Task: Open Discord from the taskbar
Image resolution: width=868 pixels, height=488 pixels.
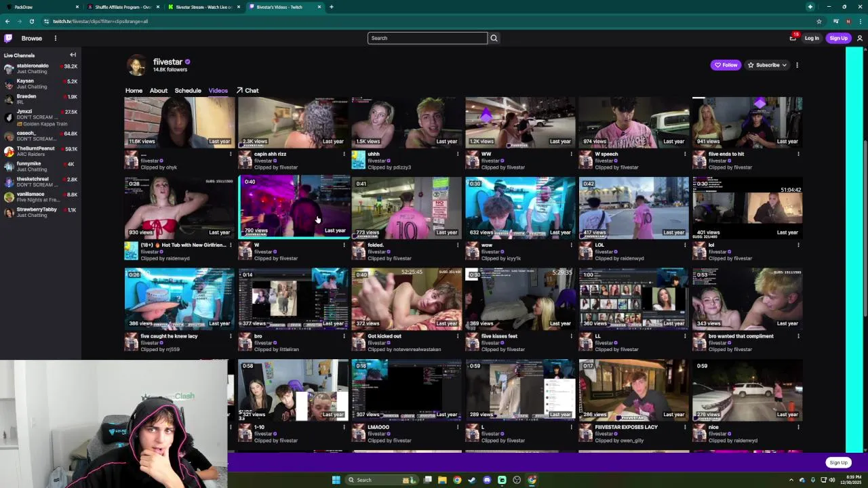Action: point(487,480)
